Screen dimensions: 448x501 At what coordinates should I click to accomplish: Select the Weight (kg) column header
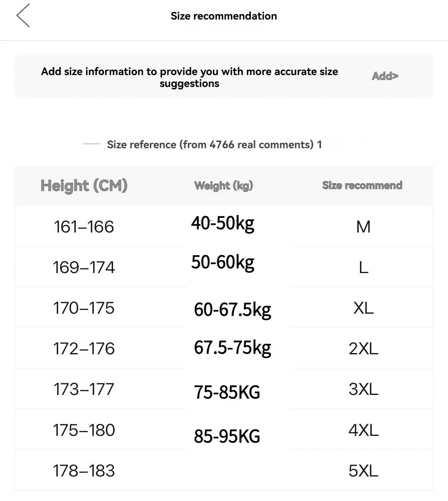click(x=224, y=186)
